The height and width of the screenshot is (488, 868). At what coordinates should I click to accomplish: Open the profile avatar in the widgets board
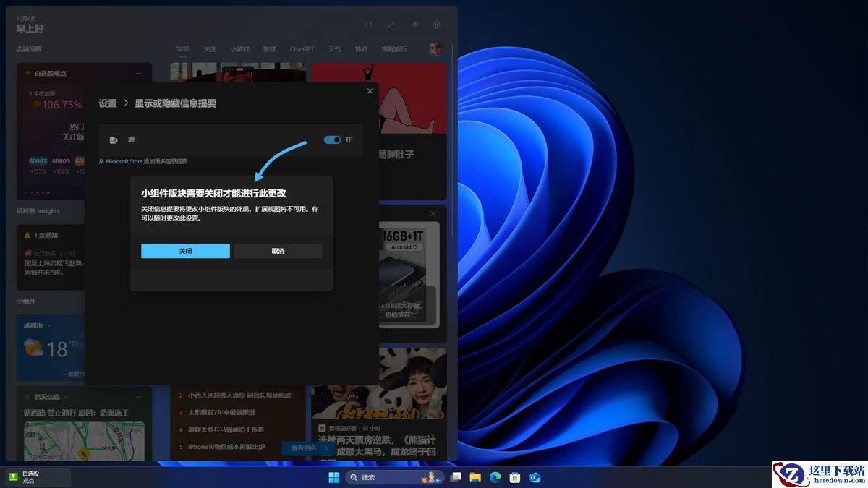(436, 49)
